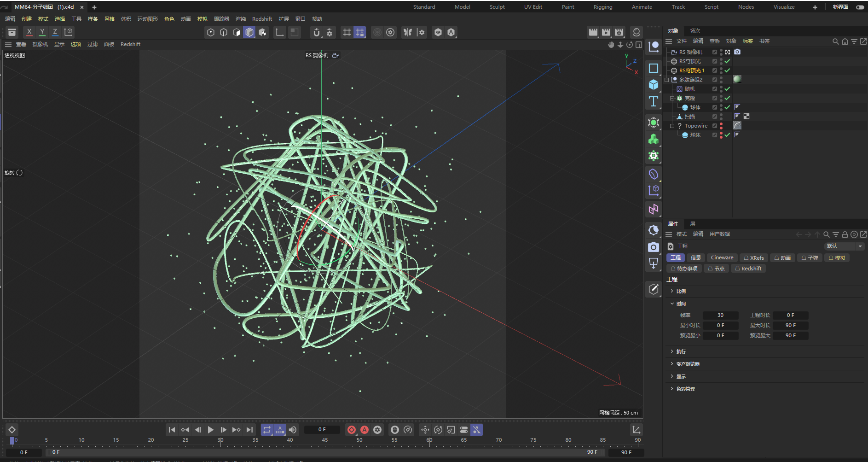Image resolution: width=868 pixels, height=462 pixels.
Task: Toggle the Y axis lock icon
Action: click(42, 32)
